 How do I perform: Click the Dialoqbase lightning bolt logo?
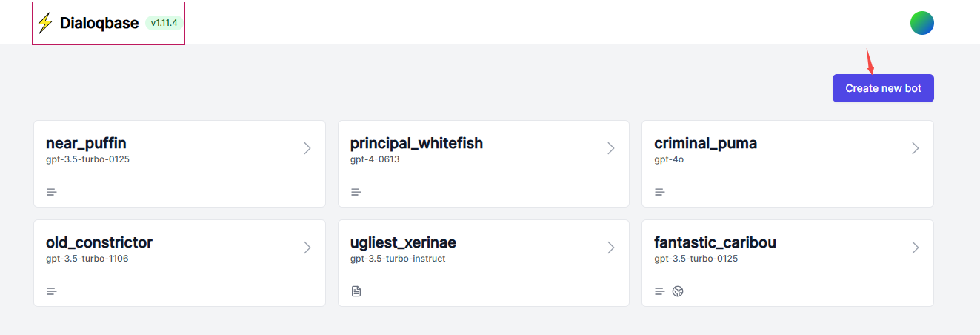(x=45, y=23)
